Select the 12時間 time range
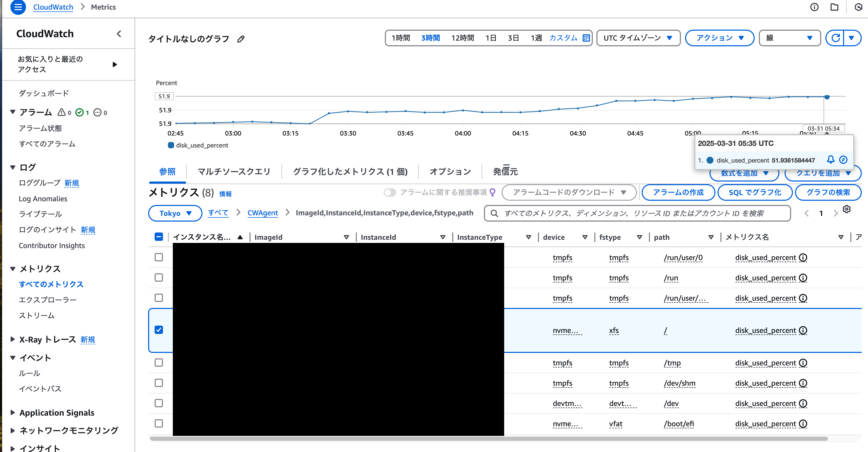 tap(462, 38)
